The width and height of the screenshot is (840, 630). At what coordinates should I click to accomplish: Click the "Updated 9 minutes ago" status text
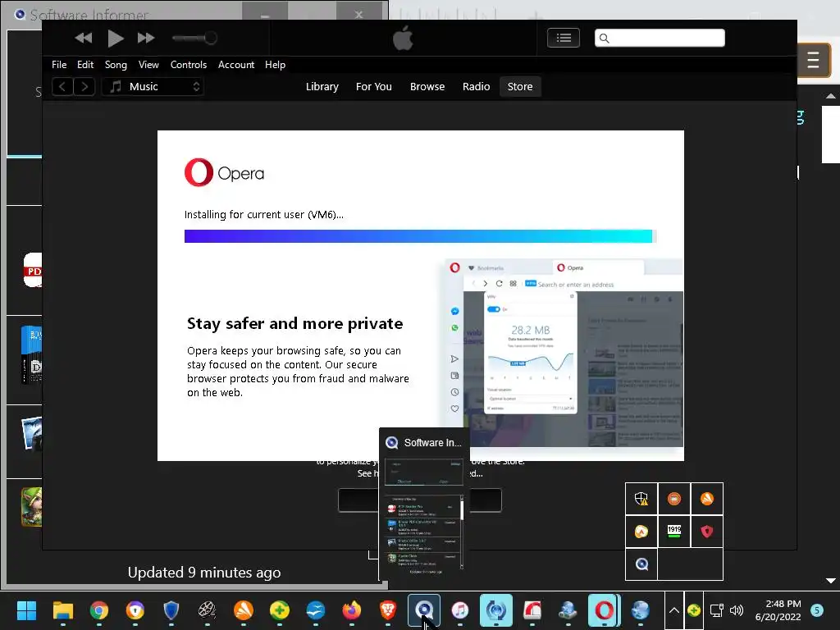[204, 573]
